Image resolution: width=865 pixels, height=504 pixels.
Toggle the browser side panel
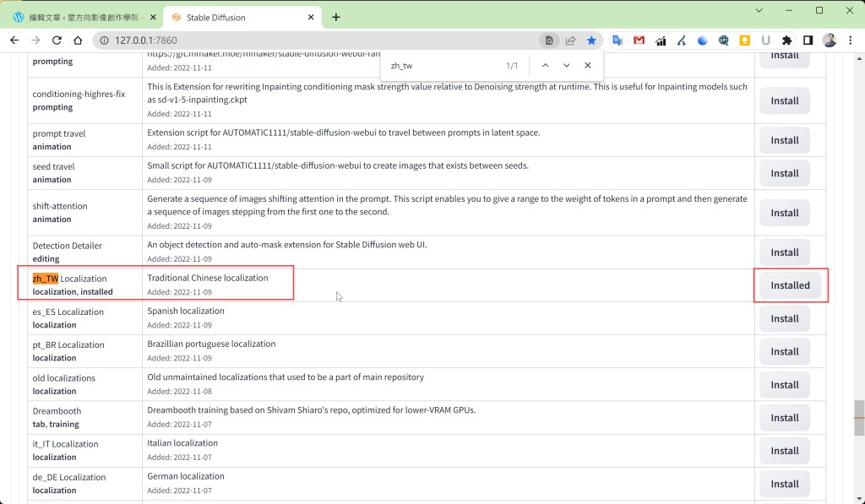click(x=808, y=40)
